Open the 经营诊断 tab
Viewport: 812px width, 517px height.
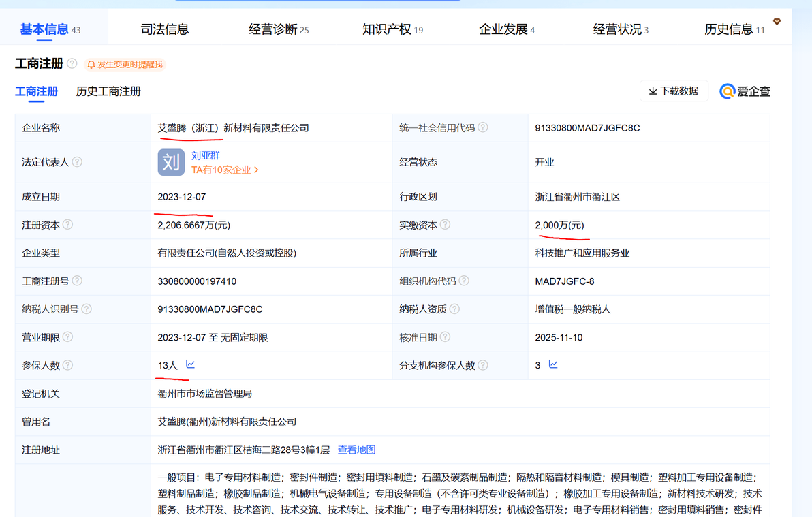coord(279,29)
